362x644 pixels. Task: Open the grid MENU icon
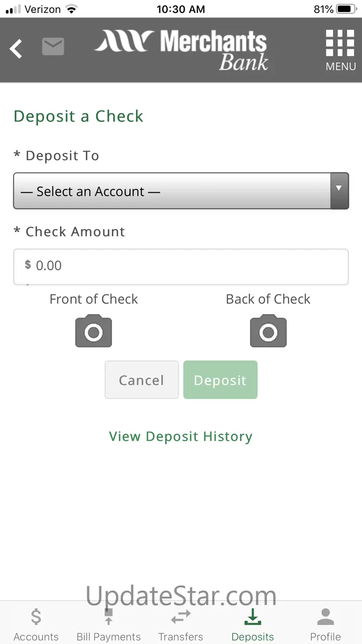[x=340, y=50]
